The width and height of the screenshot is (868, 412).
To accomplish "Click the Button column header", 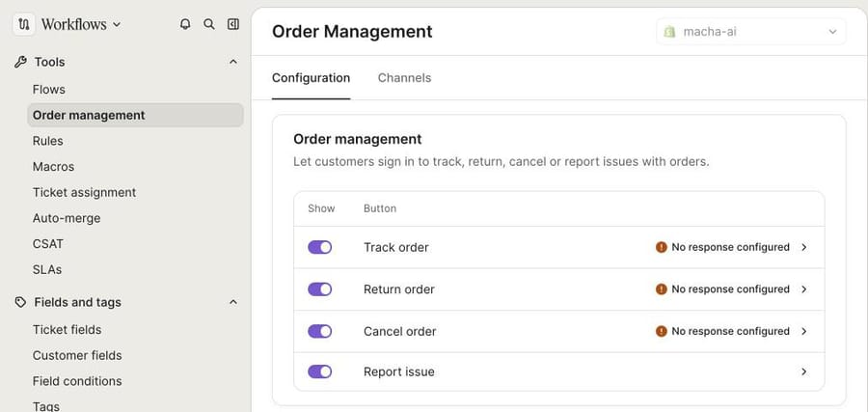I will 380,208.
